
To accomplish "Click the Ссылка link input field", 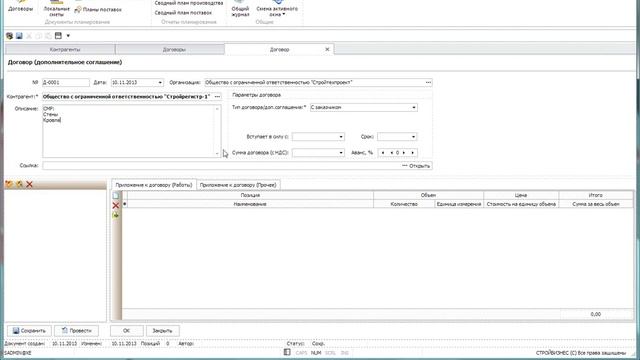I will tap(221, 166).
